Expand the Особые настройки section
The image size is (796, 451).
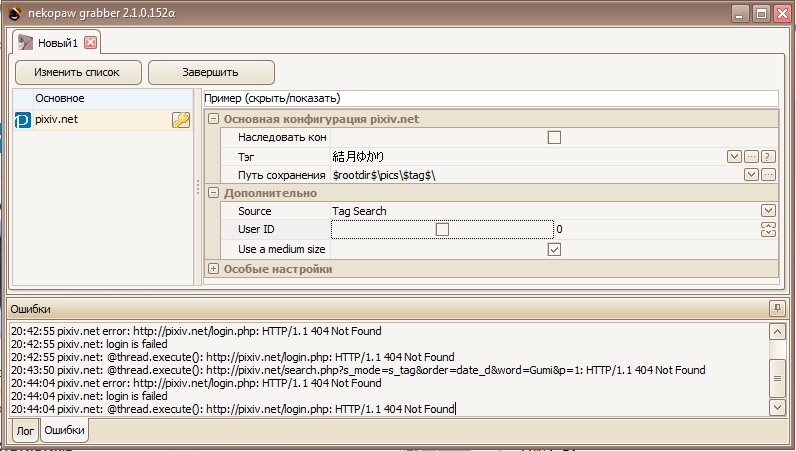coord(214,269)
